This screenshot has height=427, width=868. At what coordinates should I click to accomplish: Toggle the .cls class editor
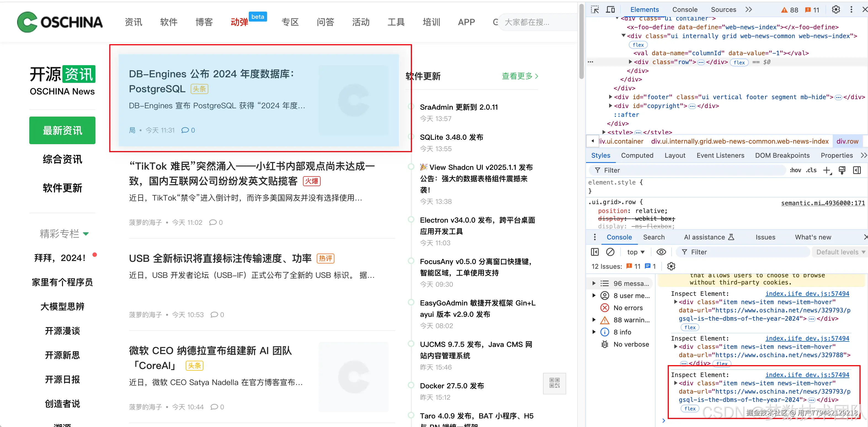(811, 170)
